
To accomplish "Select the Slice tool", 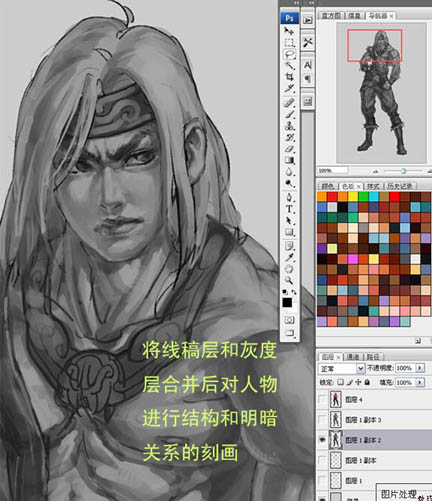I will (x=289, y=88).
